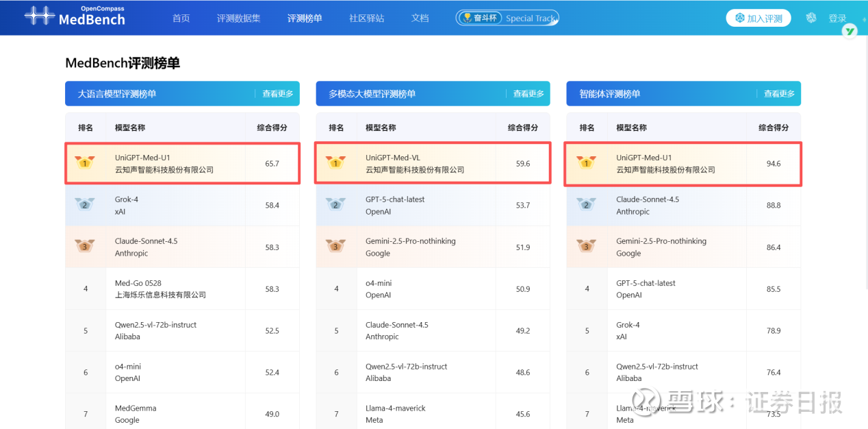The image size is (868, 429).
Task: Click 排名 header in 智能体 table
Action: coord(587,127)
